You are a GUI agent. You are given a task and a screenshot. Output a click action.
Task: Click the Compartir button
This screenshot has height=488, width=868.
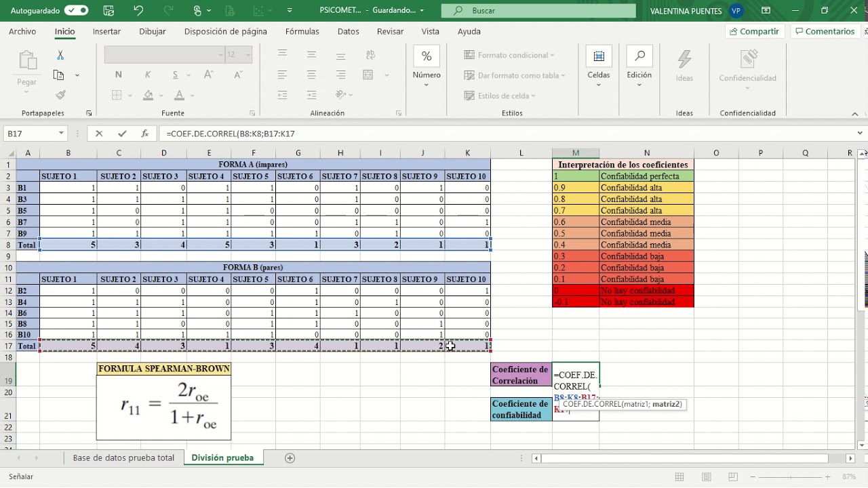(x=754, y=31)
